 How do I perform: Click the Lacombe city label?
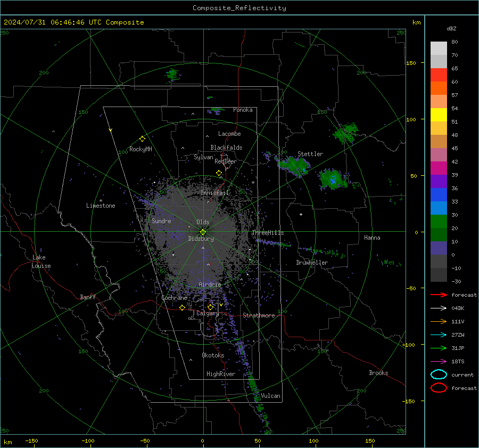229,134
